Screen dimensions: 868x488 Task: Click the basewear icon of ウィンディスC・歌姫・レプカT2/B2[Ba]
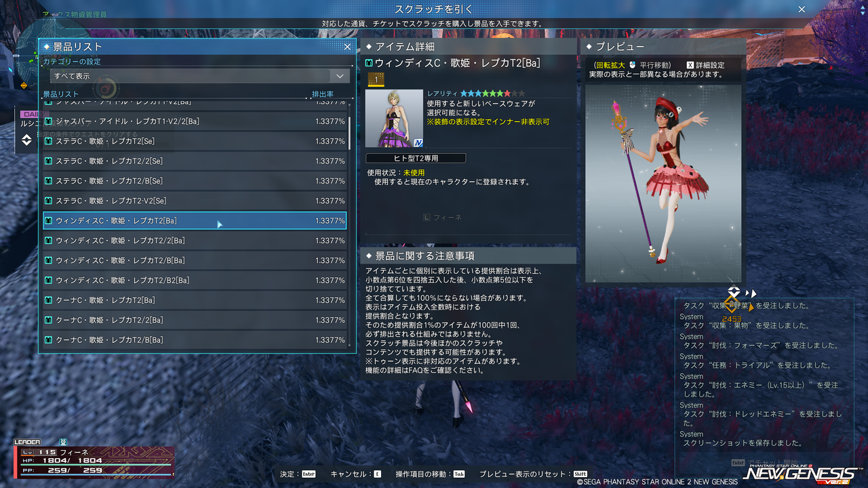[49, 280]
